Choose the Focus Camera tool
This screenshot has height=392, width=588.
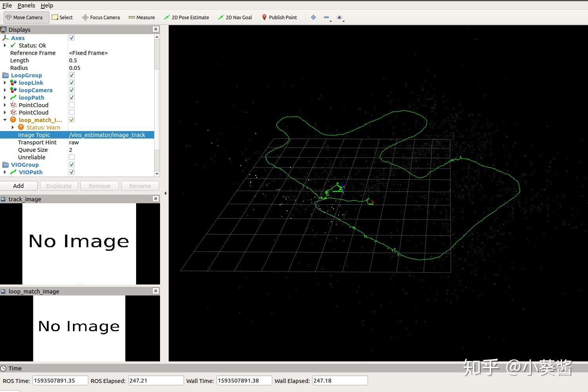pyautogui.click(x=101, y=17)
